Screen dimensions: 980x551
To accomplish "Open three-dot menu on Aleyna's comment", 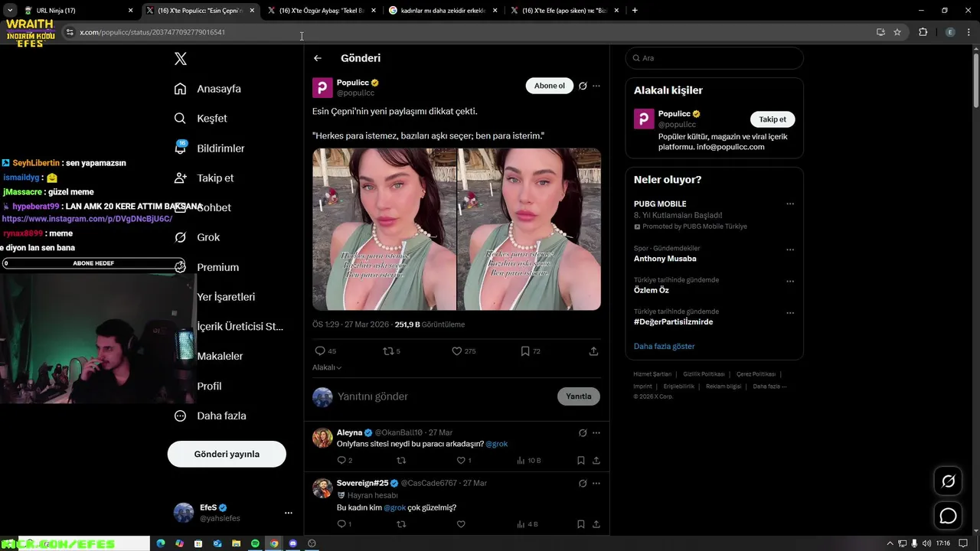I will click(596, 433).
